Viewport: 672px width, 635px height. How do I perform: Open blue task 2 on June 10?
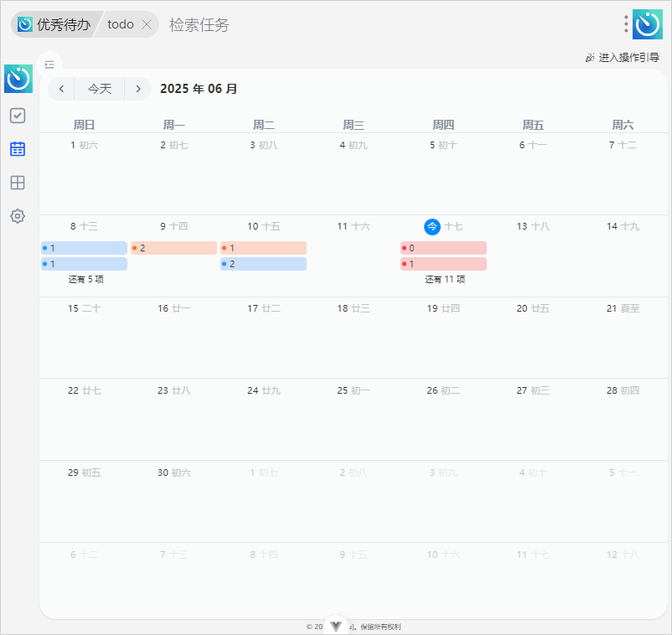point(264,264)
